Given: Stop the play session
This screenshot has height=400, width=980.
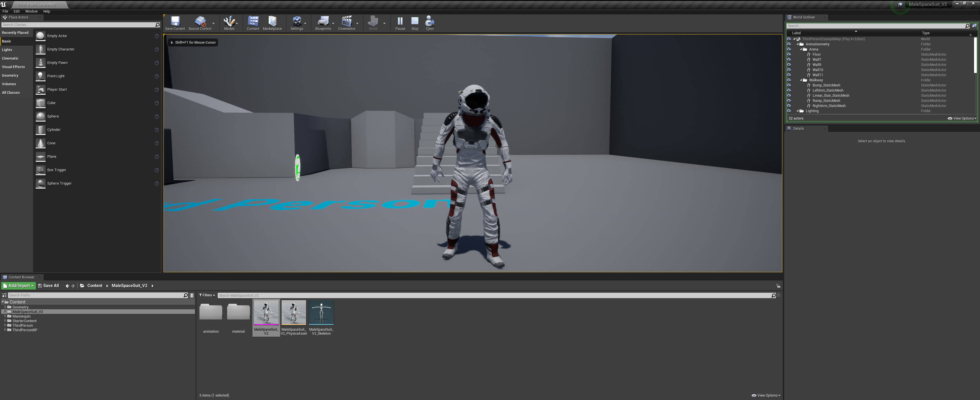Looking at the screenshot, I should 415,23.
